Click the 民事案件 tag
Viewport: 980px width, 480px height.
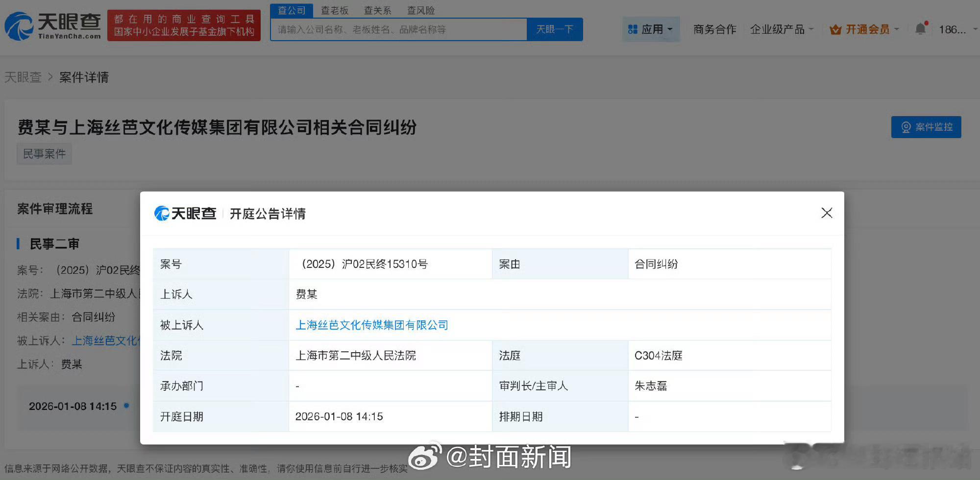coord(44,154)
